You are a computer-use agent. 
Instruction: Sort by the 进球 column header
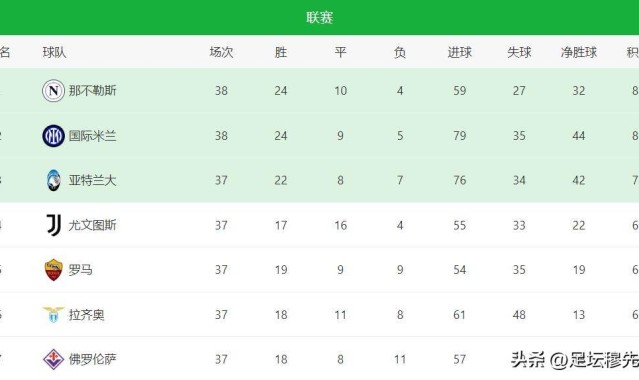pyautogui.click(x=460, y=52)
